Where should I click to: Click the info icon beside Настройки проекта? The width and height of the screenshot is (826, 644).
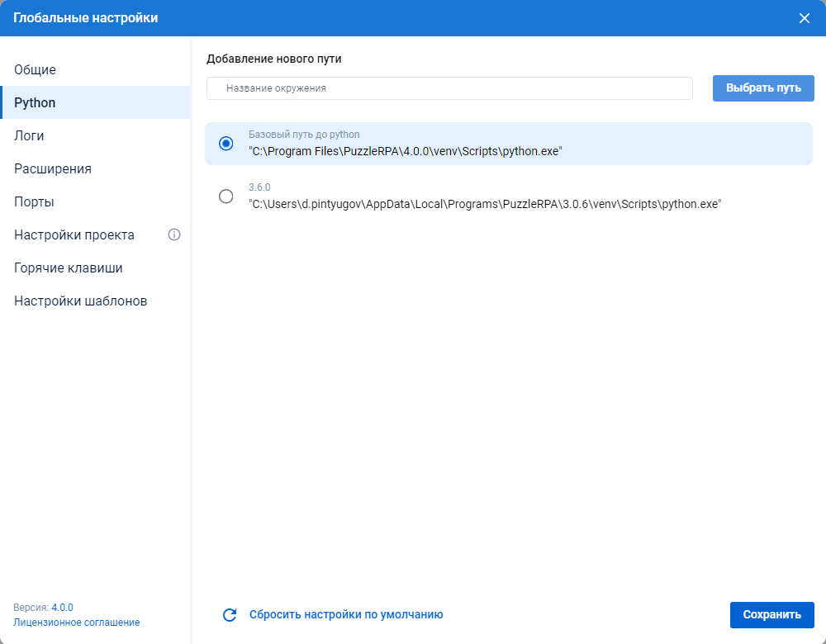173,234
